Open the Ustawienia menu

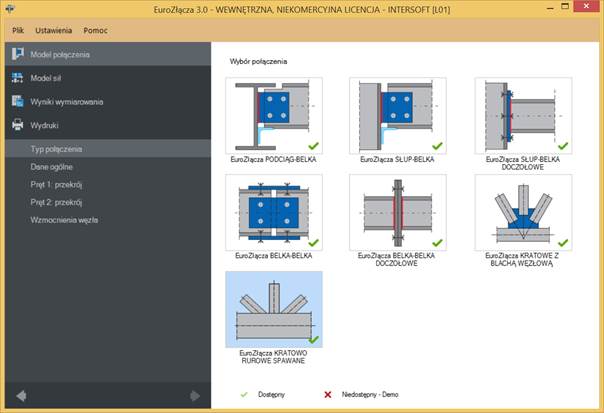coord(54,30)
